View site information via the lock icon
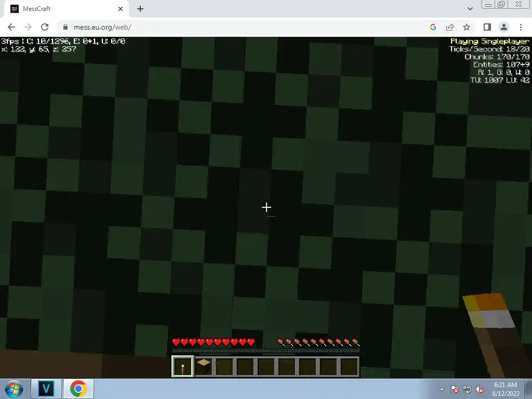Viewport: 532px width, 399px height. (x=65, y=27)
